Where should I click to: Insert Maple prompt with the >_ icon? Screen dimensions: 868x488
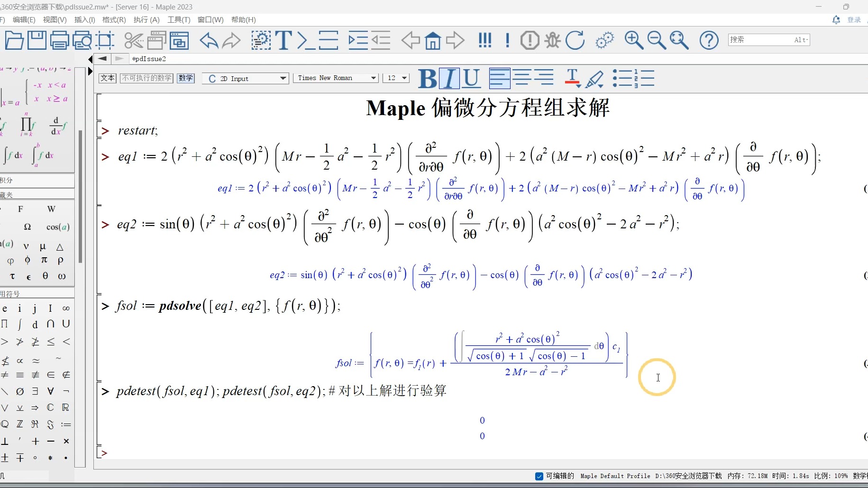(306, 40)
